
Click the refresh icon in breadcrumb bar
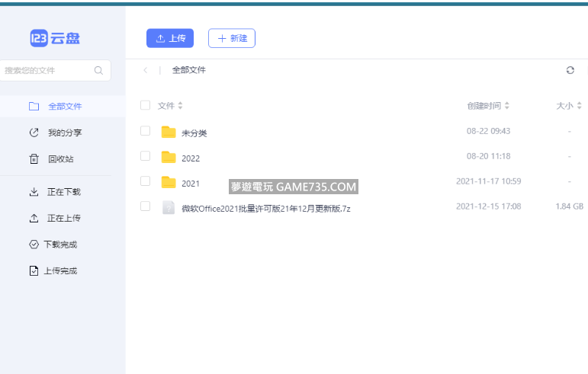[x=570, y=70]
